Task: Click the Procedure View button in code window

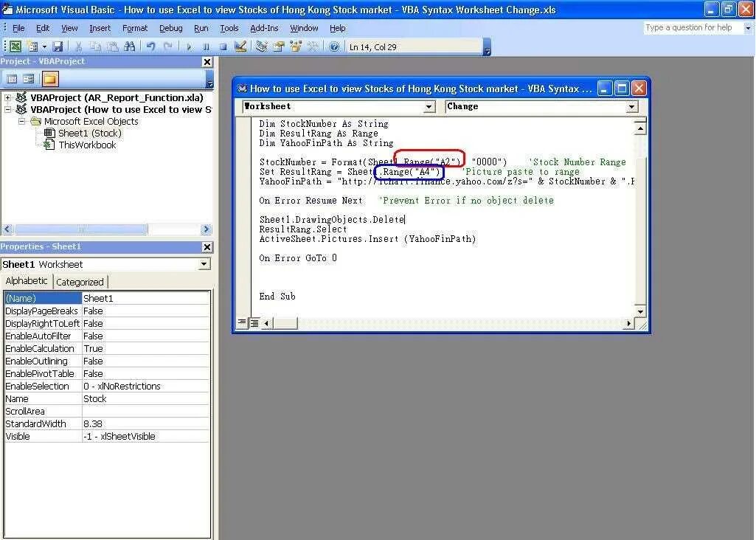Action: pos(242,322)
